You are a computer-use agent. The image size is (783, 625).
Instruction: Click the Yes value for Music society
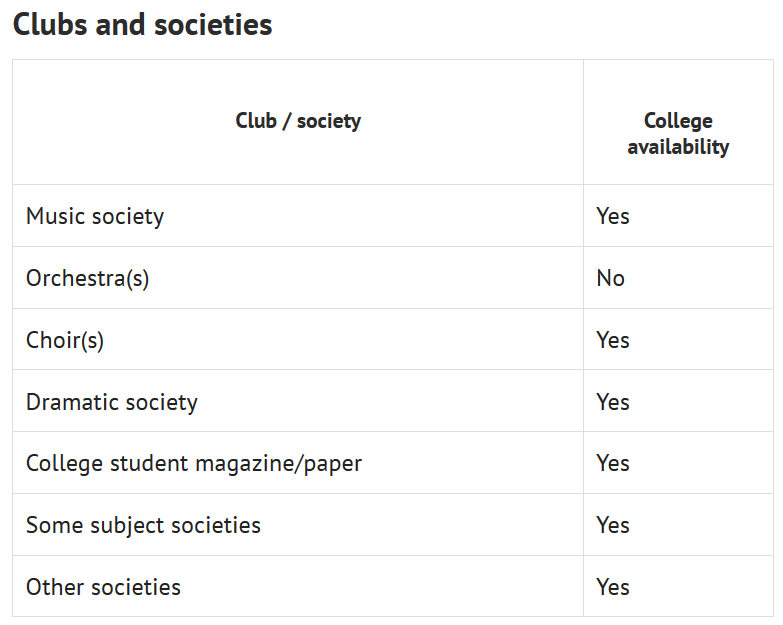[x=613, y=217]
